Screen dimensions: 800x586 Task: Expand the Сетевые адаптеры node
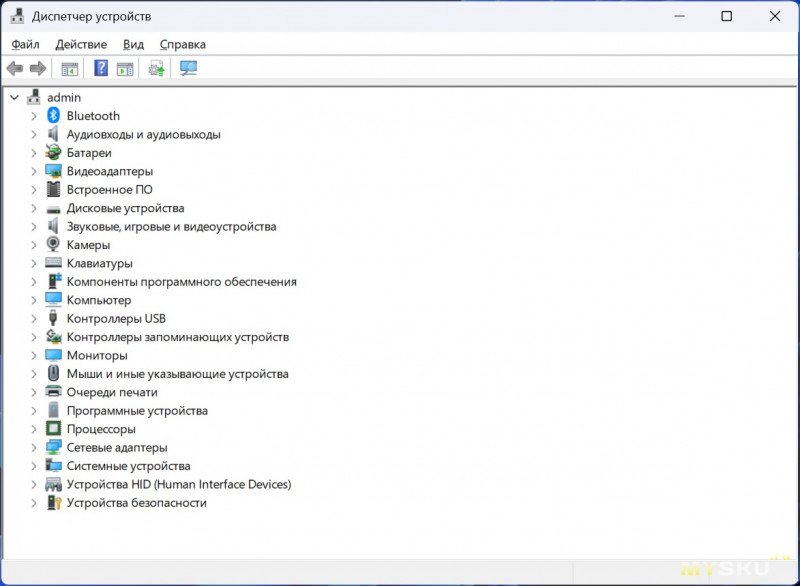tap(33, 448)
